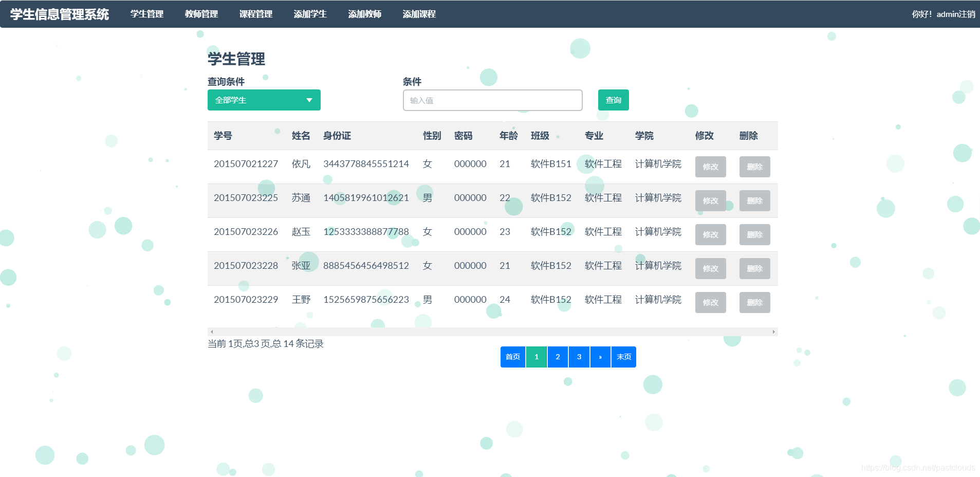
Task: Click the 身份证 column header
Action: click(x=337, y=136)
